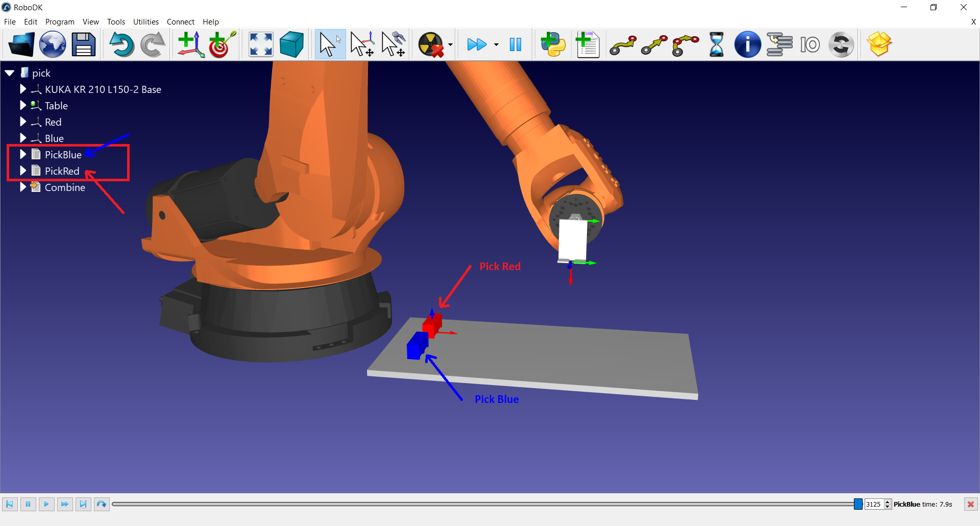The height and width of the screenshot is (526, 980).
Task: Expand the PickBlue program node
Action: tap(23, 154)
